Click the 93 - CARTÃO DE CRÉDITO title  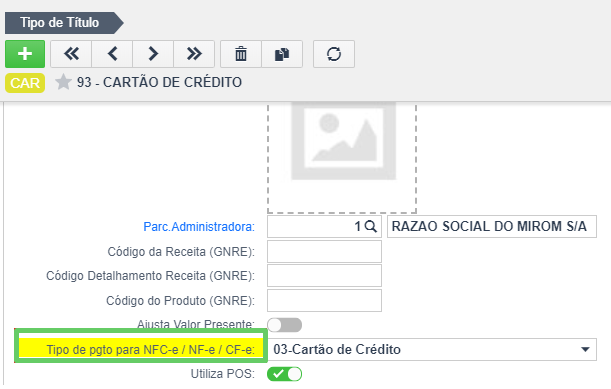159,82
